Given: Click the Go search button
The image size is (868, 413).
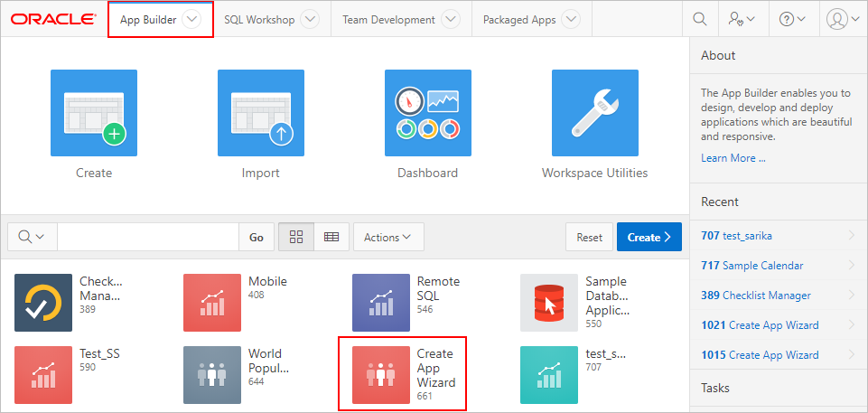Looking at the screenshot, I should pos(257,237).
